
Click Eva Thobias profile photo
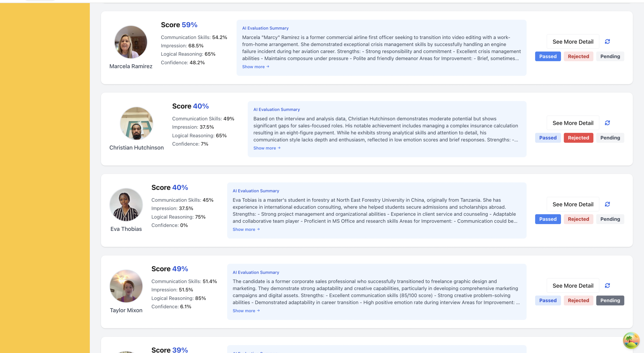126,204
